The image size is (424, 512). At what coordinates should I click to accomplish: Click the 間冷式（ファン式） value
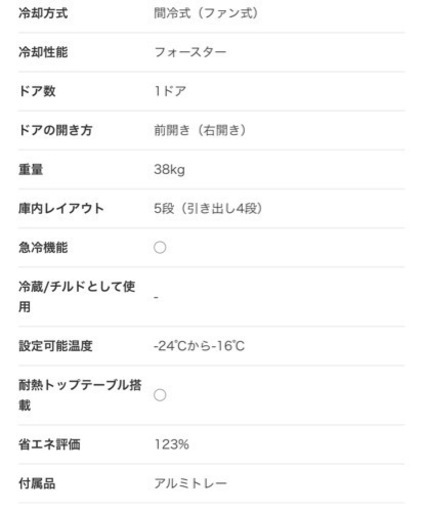(206, 13)
